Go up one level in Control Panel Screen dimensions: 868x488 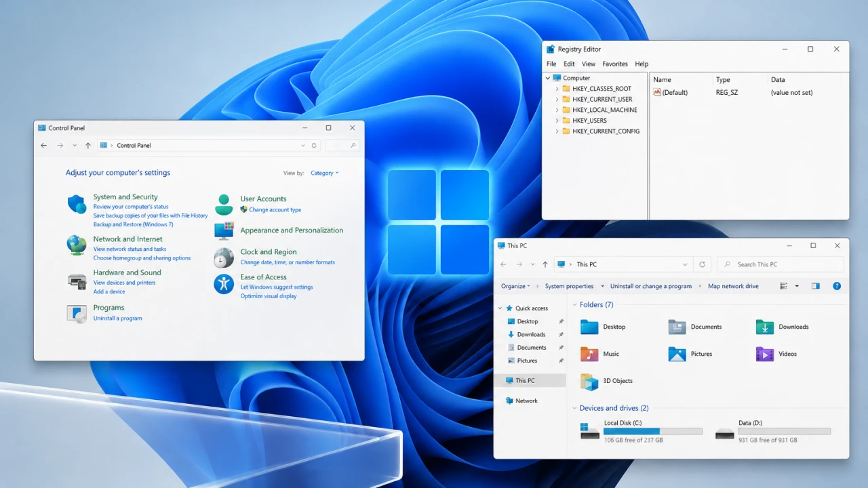pyautogui.click(x=88, y=145)
